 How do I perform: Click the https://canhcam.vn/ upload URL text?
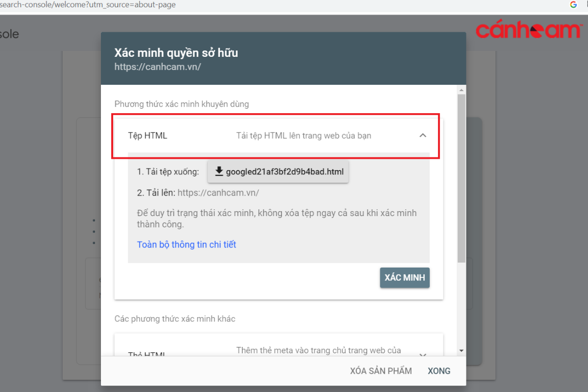[x=218, y=193]
